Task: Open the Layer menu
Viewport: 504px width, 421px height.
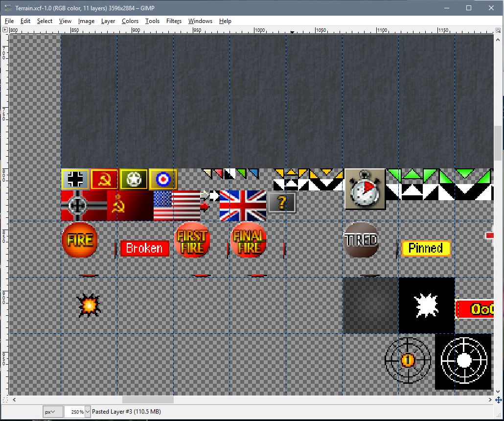Action: coord(108,21)
